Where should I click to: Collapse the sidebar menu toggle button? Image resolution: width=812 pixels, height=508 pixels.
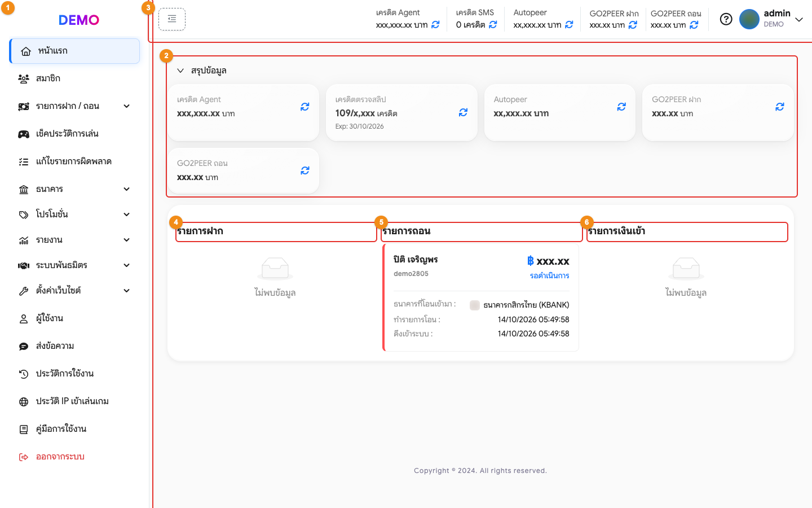pyautogui.click(x=172, y=19)
